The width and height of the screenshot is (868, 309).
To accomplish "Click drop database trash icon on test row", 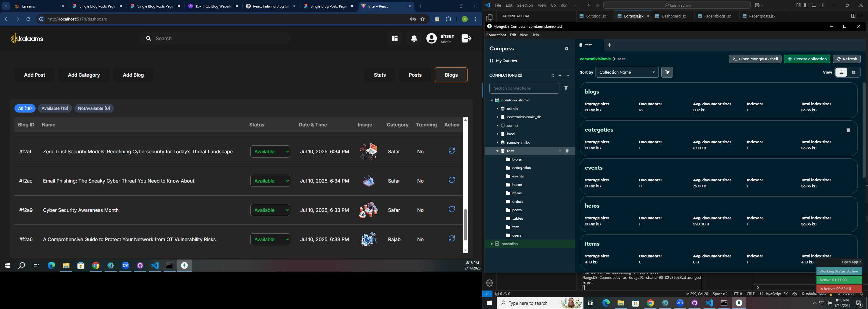I will [568, 151].
